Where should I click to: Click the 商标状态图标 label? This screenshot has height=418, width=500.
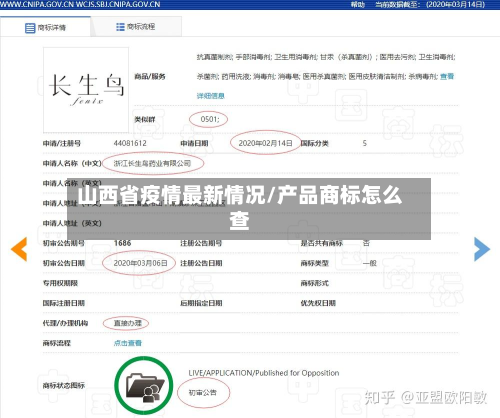tap(64, 385)
